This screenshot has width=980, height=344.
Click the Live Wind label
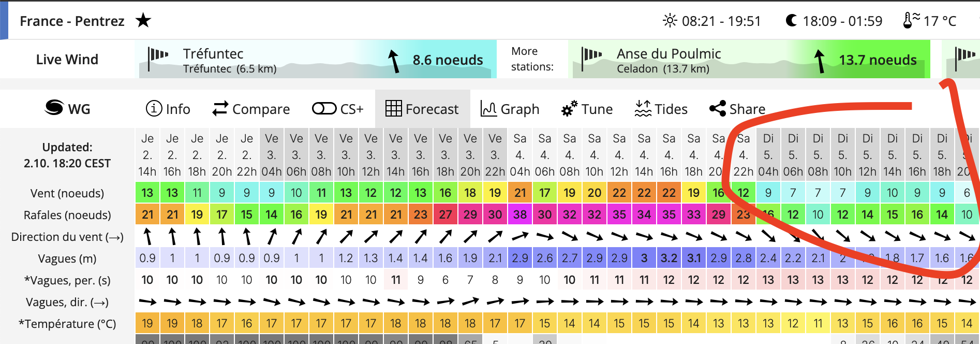pyautogui.click(x=67, y=60)
